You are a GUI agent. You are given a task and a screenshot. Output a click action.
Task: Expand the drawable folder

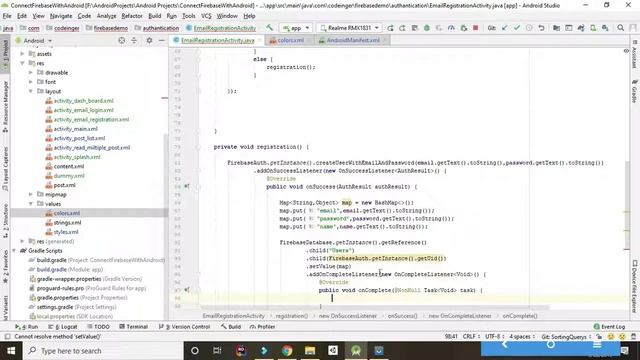31,72
